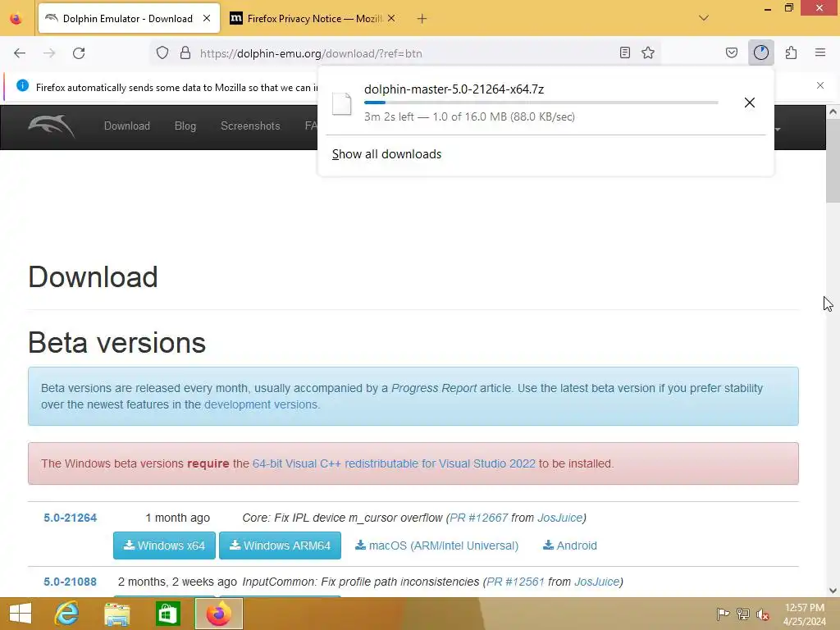Toggle reader view icon in address bar

pyautogui.click(x=624, y=52)
